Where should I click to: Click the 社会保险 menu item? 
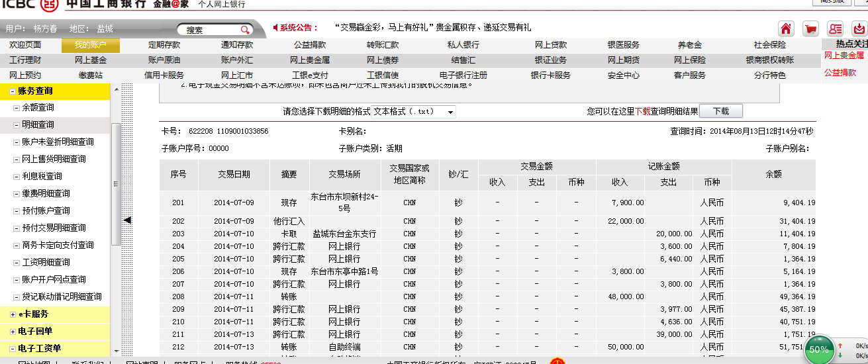769,45
